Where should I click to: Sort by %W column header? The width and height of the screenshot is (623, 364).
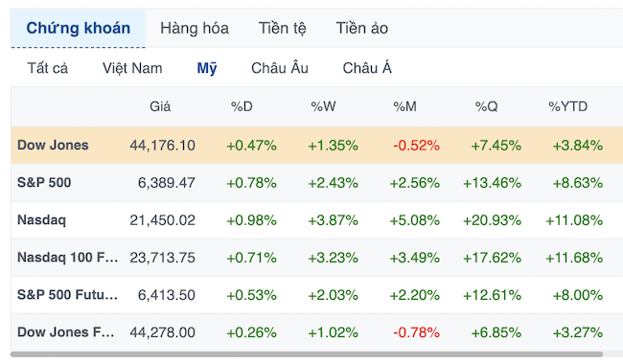(323, 106)
